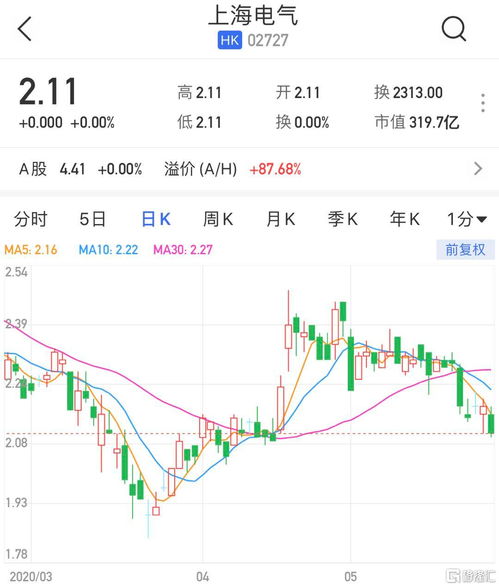The width and height of the screenshot is (499, 587).
Task: Expand the A股 premium row chevron
Action: click(478, 169)
